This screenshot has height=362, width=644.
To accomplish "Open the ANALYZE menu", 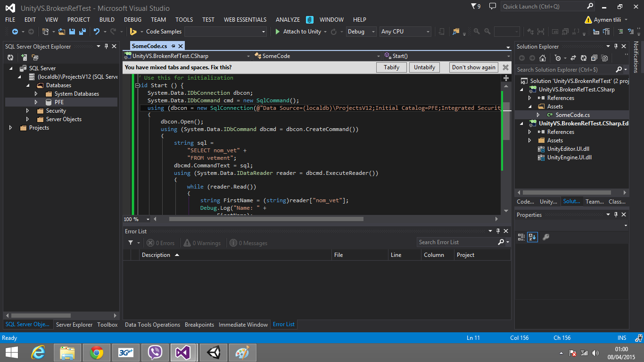I will click(288, 20).
